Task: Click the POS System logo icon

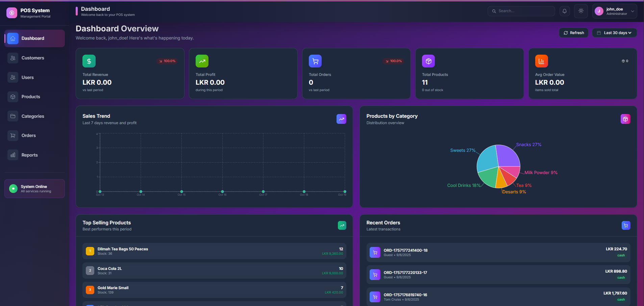Action: click(x=12, y=12)
